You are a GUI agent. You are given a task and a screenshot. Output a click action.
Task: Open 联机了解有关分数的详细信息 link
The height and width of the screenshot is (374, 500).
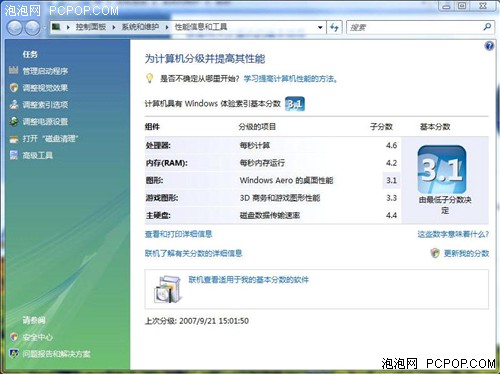click(193, 253)
